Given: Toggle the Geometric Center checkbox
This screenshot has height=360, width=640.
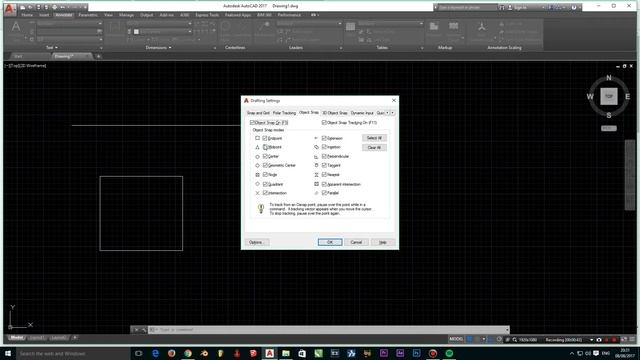Looking at the screenshot, I should tap(265, 165).
